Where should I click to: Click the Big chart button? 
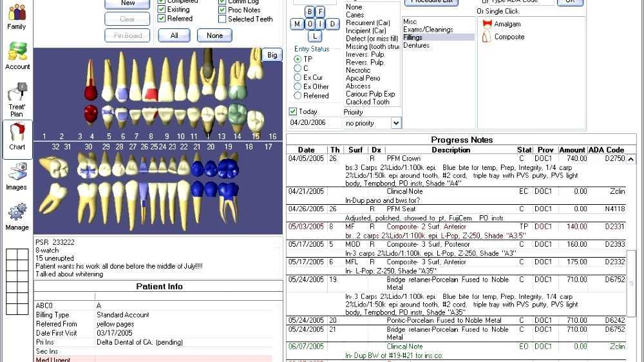[x=272, y=55]
